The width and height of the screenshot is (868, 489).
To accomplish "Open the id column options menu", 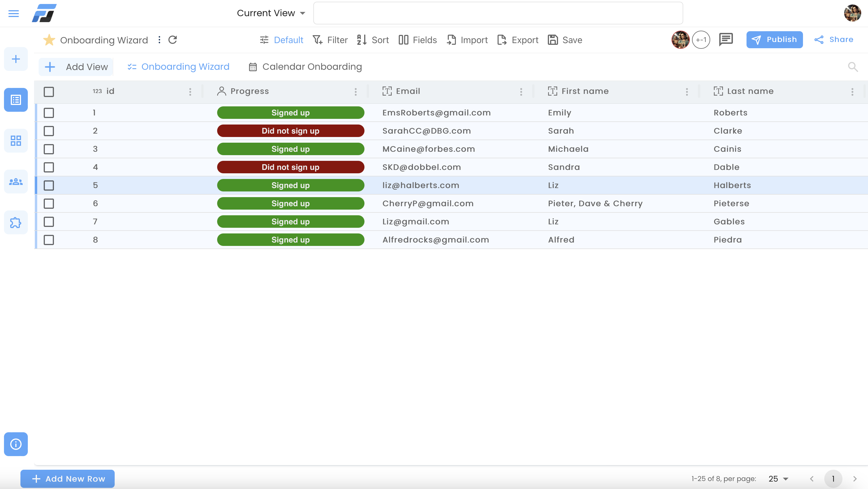I will 190,92.
